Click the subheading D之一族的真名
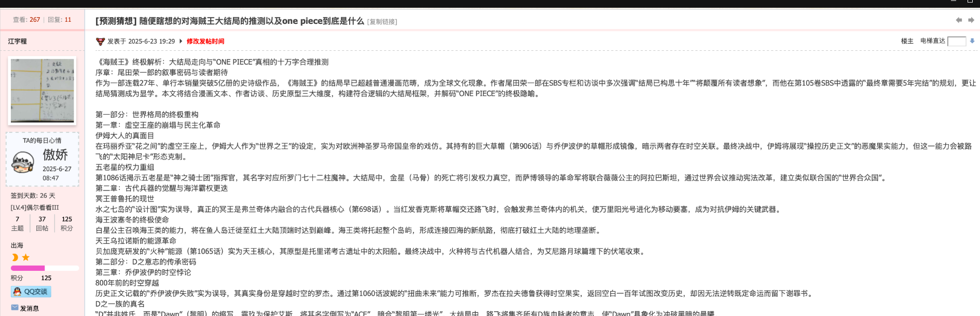Screen dimensions: 980x316 pyautogui.click(x=120, y=304)
